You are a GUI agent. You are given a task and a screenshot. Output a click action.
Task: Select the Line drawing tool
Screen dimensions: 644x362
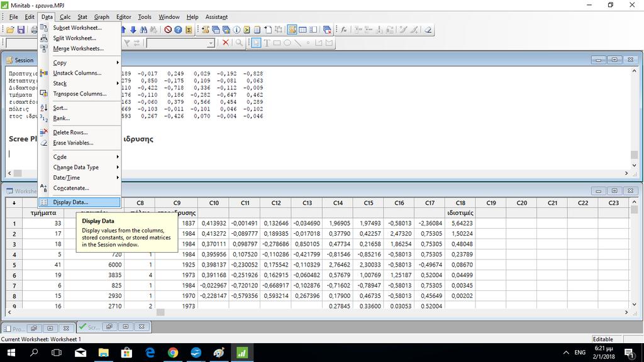click(x=297, y=43)
